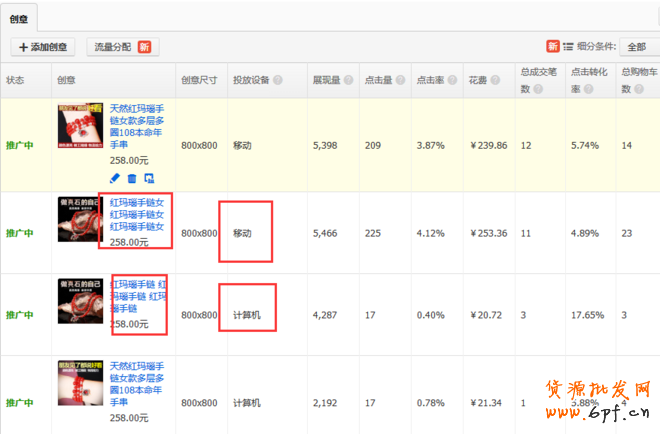This screenshot has height=434, width=660.
Task: Click the 添加创意 button
Action: tap(43, 47)
